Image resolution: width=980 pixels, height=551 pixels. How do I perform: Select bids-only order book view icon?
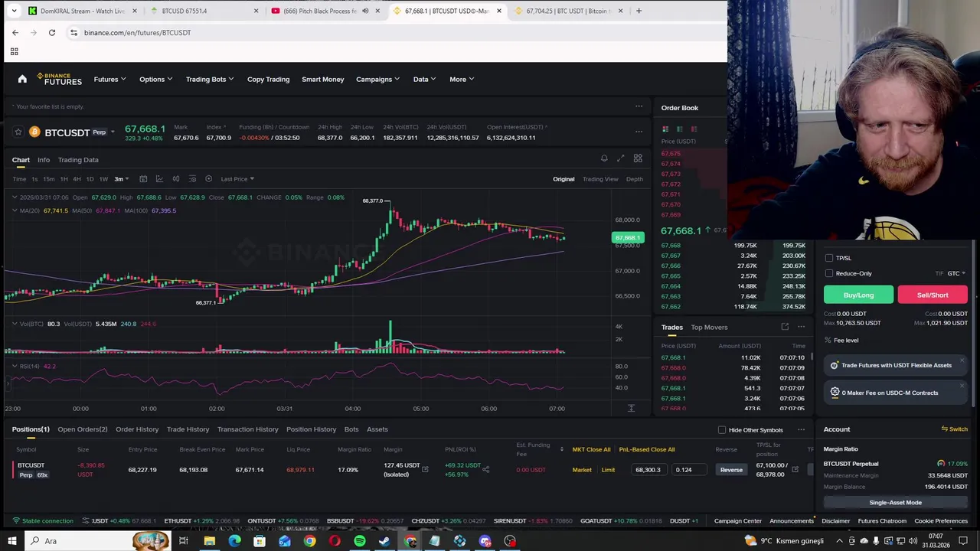[x=680, y=129]
